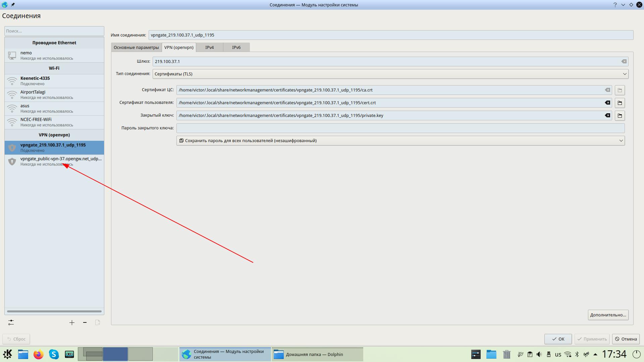The height and width of the screenshot is (362, 644).
Task: Browse for private key file
Action: point(620,116)
